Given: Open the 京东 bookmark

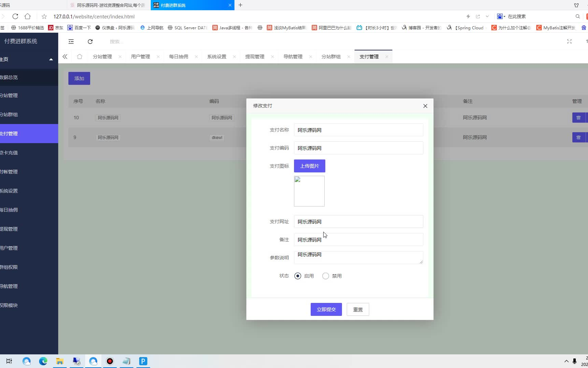Looking at the screenshot, I should point(56,28).
